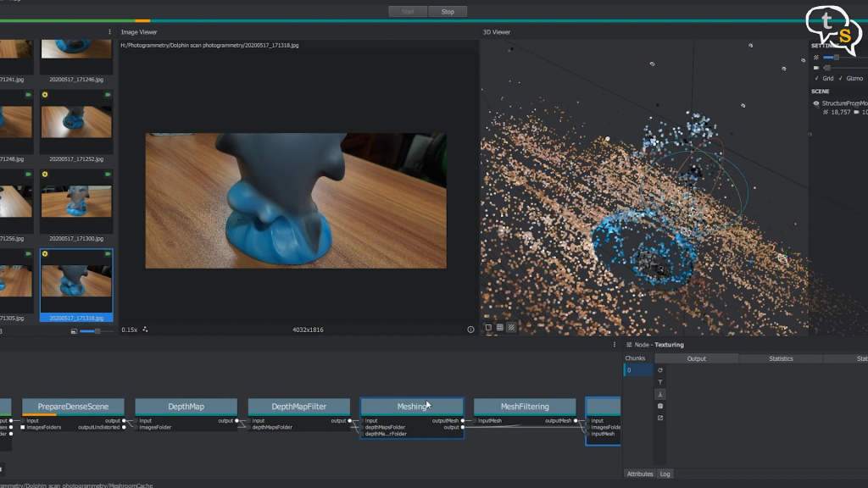Click the scroll-to-bottom icon in log toolbar
The height and width of the screenshot is (488, 868).
pos(660,394)
